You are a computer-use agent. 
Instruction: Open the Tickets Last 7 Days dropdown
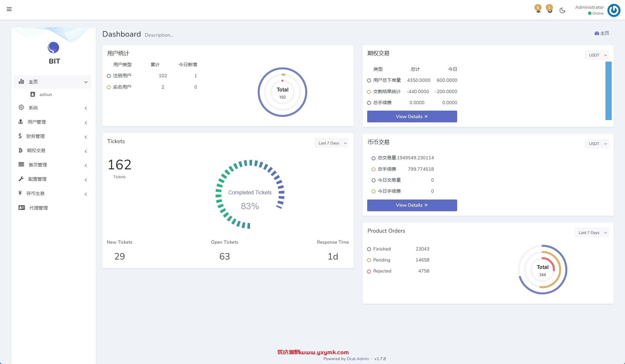click(x=331, y=143)
